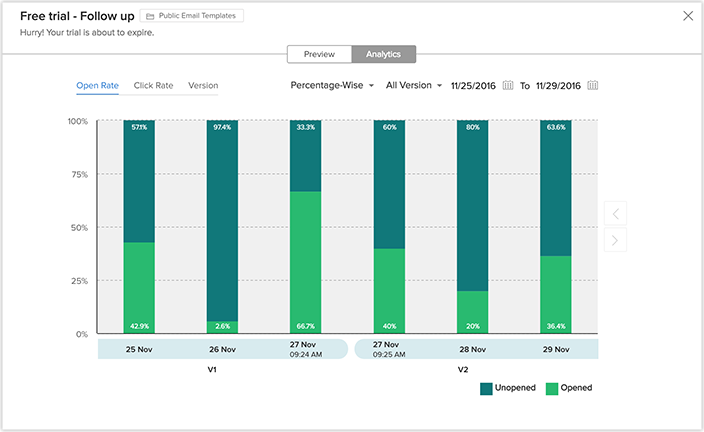
Task: Switch to the Preview tab
Action: (x=318, y=54)
